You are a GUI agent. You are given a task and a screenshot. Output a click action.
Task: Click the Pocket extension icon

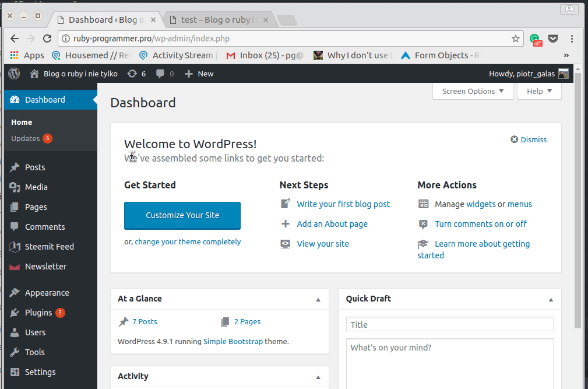553,38
